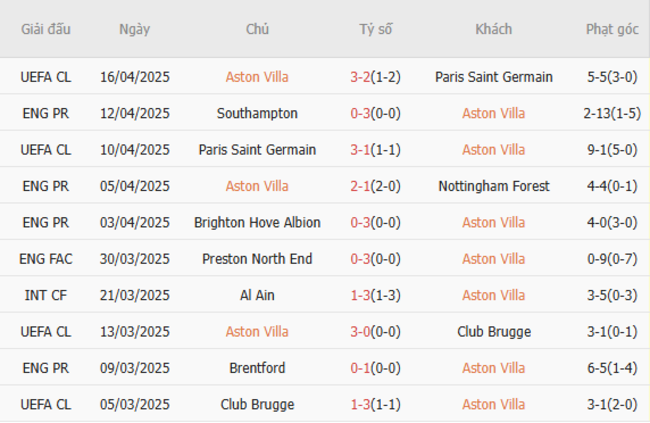Open ENG FAC league label
Viewport: 650px width, 423px height.
pos(46,259)
